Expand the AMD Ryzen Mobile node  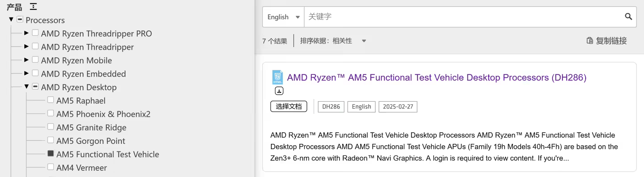[x=26, y=60]
